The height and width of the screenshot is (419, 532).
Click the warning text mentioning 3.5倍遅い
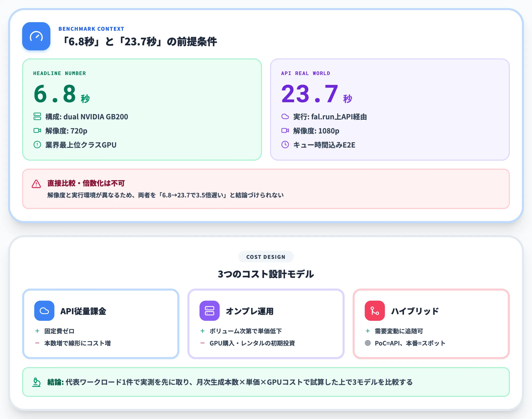pyautogui.click(x=165, y=195)
